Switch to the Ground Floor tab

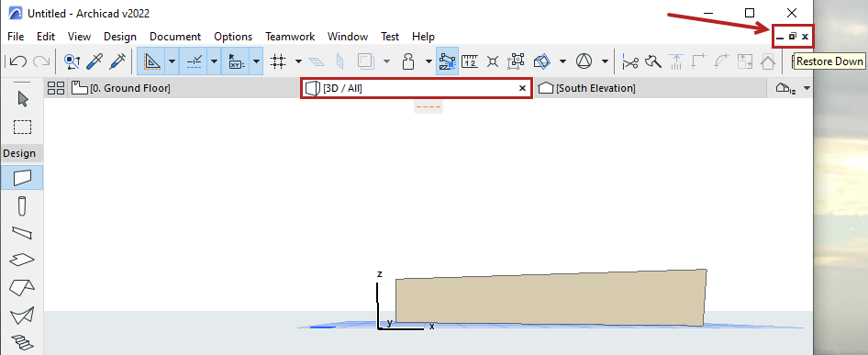(122, 88)
